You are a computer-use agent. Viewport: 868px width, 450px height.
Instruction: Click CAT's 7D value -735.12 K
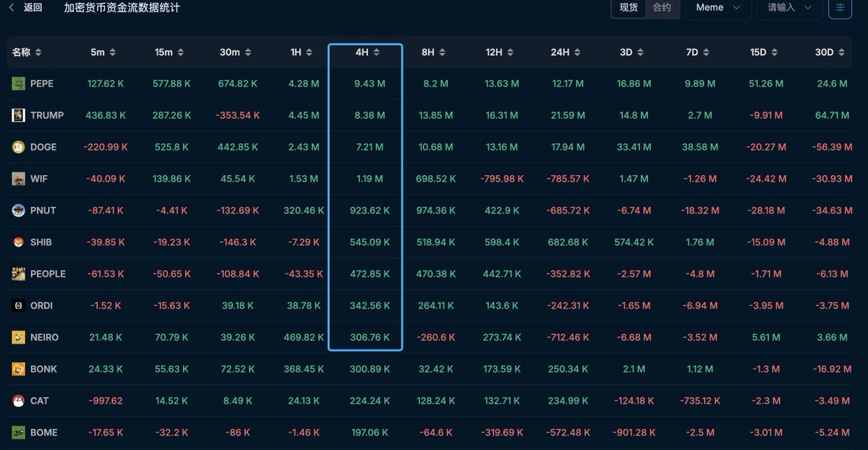pyautogui.click(x=701, y=401)
